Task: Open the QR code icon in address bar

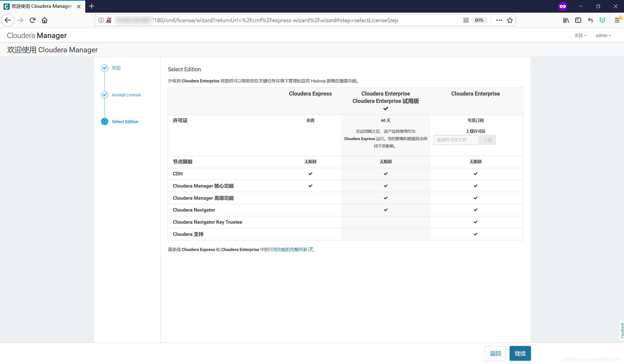Action: click(x=466, y=20)
